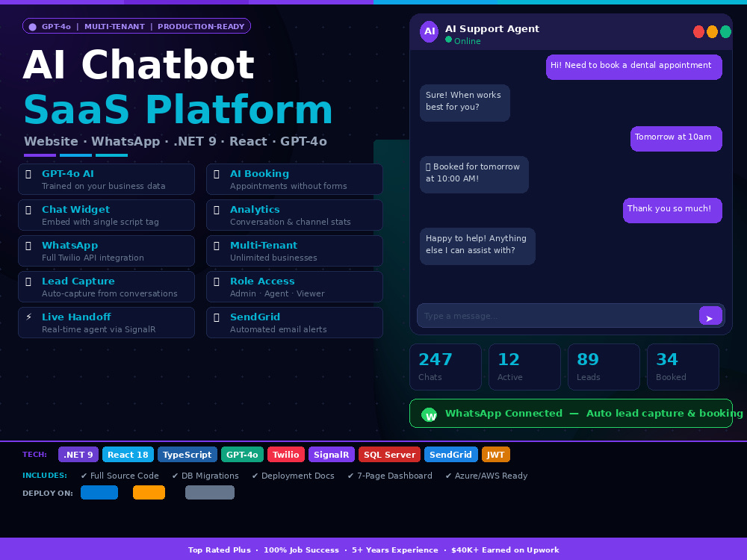The height and width of the screenshot is (560, 747).
Task: Open the 247 Chats stat card
Action: tap(445, 367)
